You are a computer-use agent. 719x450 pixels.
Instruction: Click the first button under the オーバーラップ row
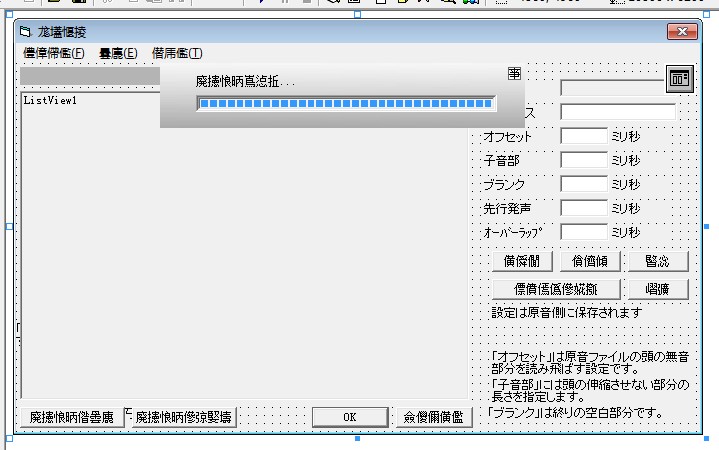(x=522, y=261)
